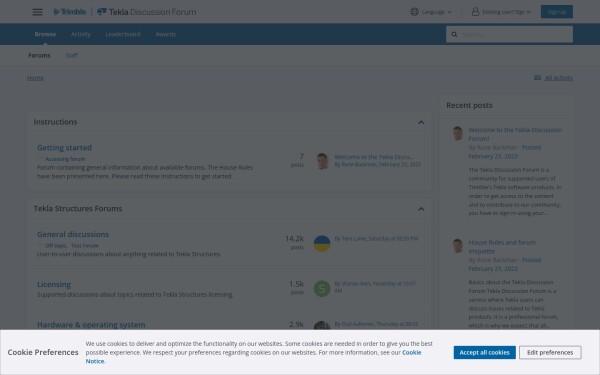Click Licensing last post author info
This screenshot has height=375, width=600.
click(x=375, y=287)
